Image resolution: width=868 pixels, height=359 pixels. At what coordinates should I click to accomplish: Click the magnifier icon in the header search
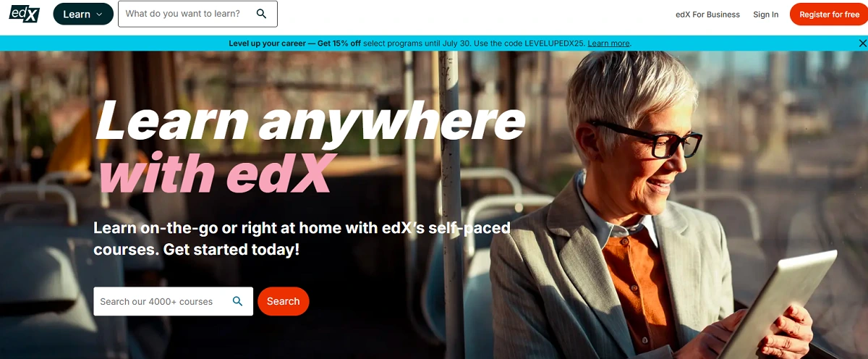pos(262,14)
